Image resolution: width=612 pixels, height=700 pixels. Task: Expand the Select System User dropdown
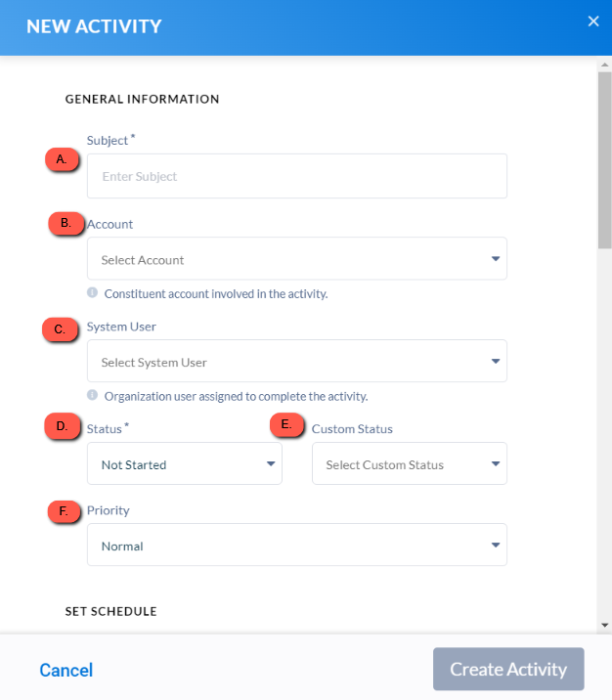(297, 361)
